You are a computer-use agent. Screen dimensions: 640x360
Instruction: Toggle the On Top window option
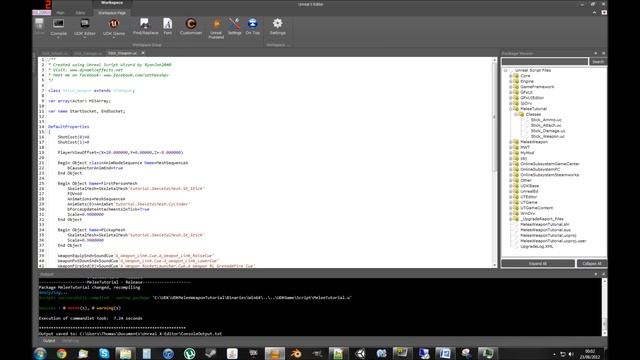point(253,24)
